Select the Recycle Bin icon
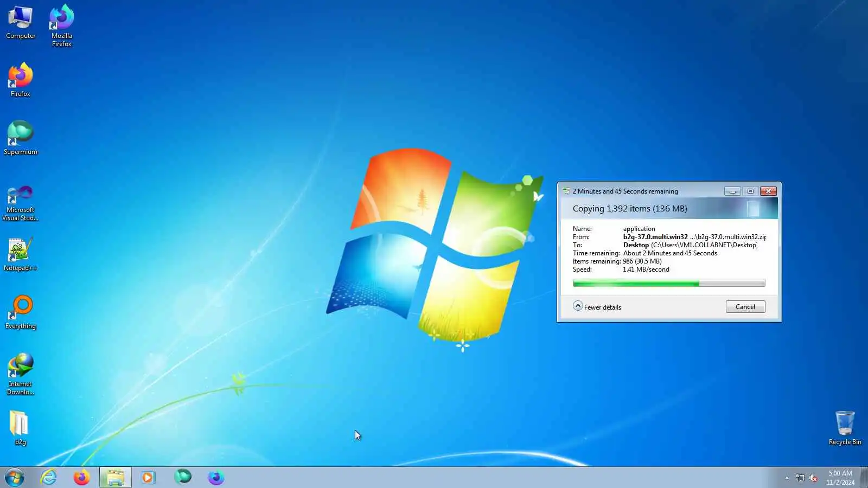This screenshot has width=868, height=488. pos(845,428)
